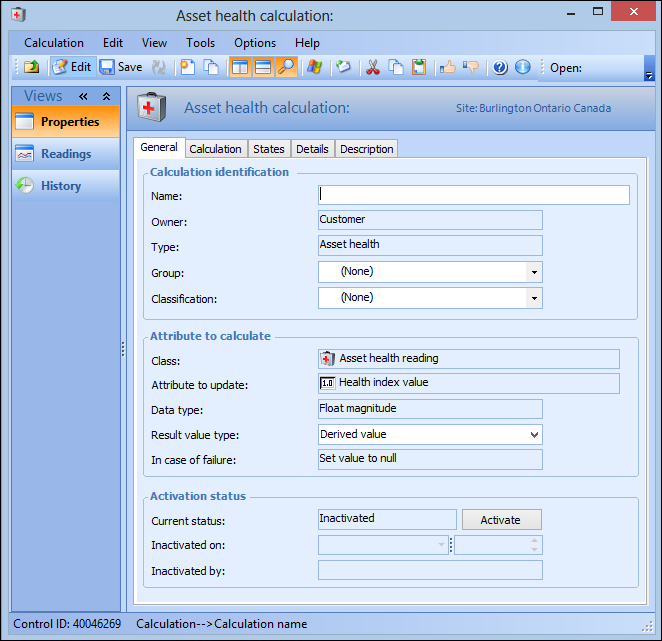Switch to the Calculation tab
The image size is (662, 641).
tap(215, 149)
